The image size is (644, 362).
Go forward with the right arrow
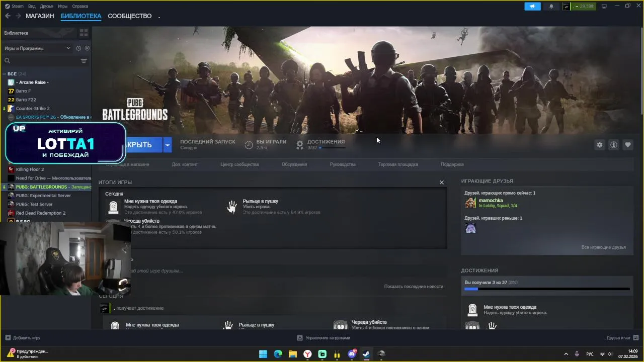pos(18,16)
